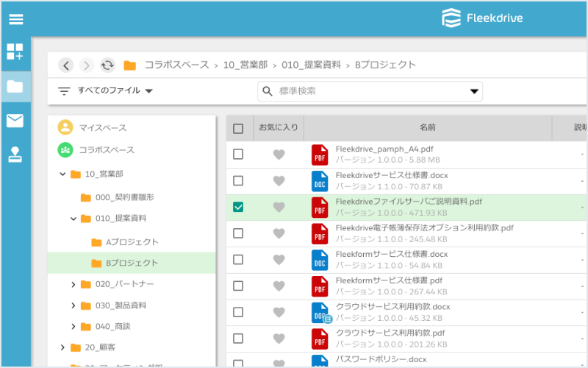
Task: Open the search options dropdown arrow
Action: (474, 91)
